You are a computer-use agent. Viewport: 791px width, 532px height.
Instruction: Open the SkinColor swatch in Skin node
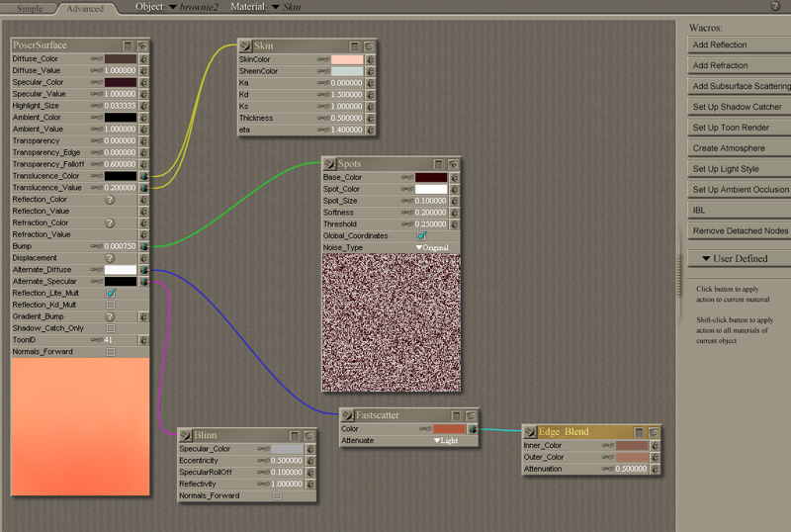click(346, 59)
